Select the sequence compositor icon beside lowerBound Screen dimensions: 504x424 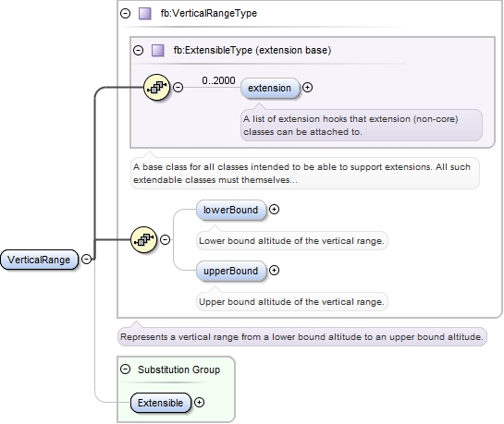pos(143,239)
